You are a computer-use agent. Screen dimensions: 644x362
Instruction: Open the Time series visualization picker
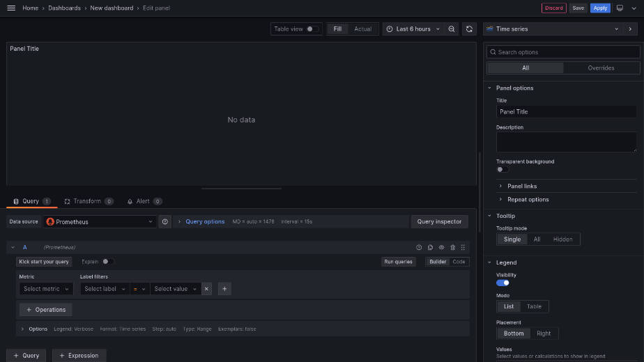(x=553, y=29)
